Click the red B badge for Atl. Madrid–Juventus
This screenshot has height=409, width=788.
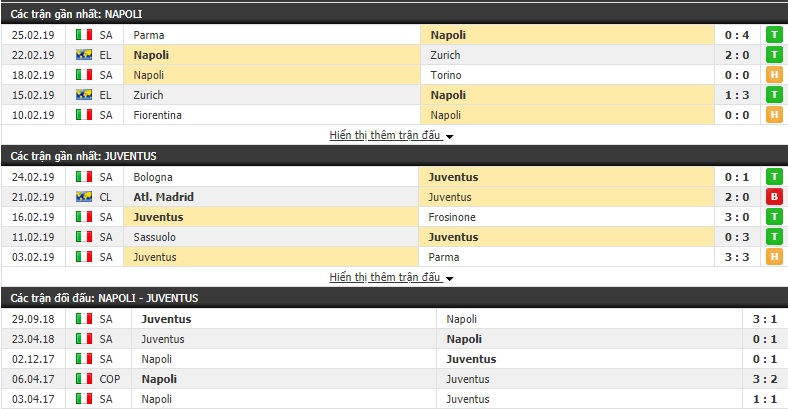[x=774, y=197]
